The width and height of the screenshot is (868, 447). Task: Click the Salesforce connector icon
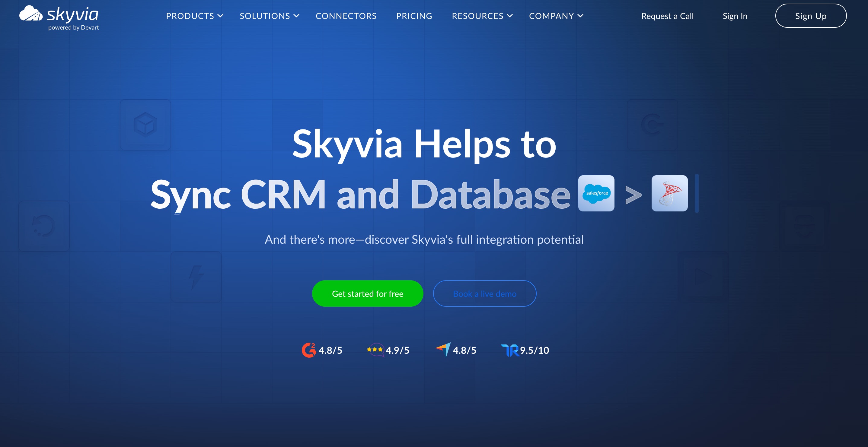tap(596, 193)
